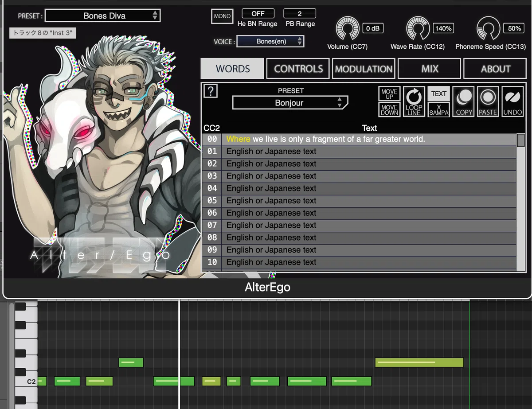Switch to the MIX tab
Viewport: 532px width, 409px height.
(x=430, y=69)
